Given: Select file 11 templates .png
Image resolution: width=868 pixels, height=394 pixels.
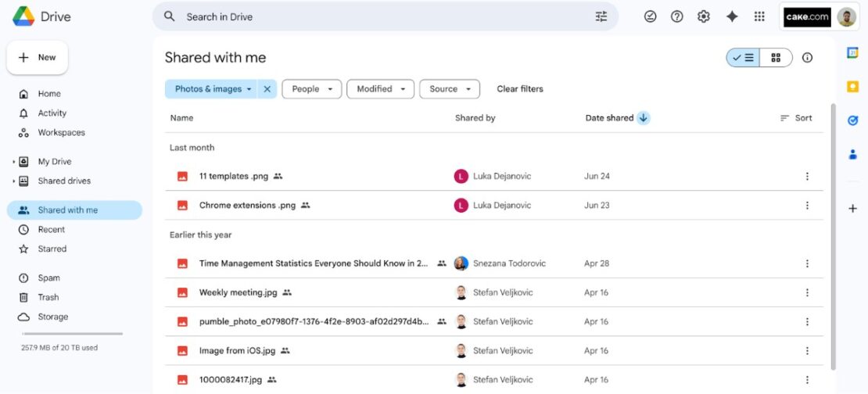Looking at the screenshot, I should click(x=493, y=177).
